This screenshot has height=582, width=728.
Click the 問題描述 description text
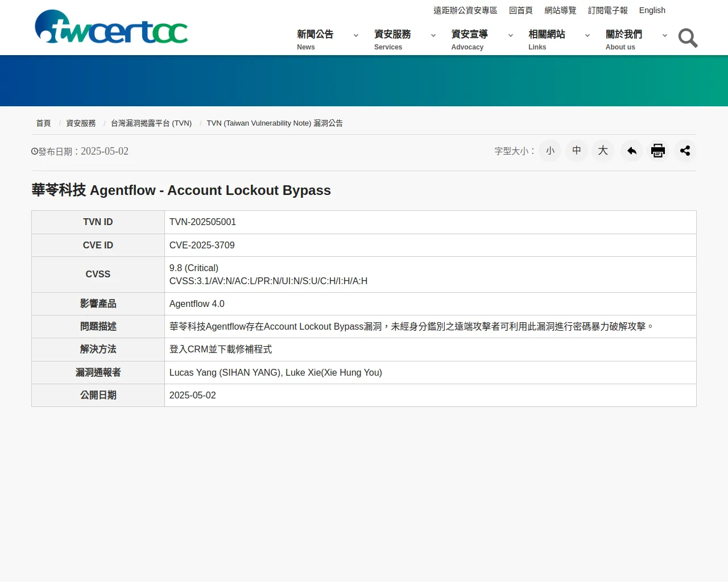[x=412, y=327]
